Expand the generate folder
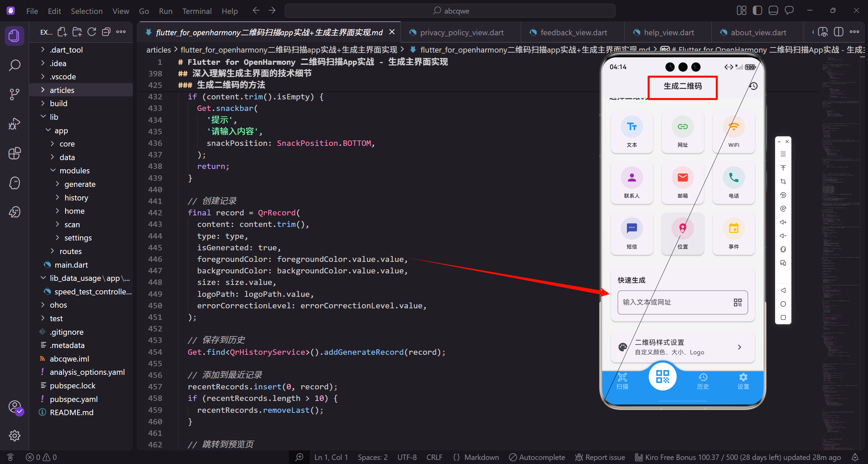Screen dimensions: 868x464 pos(80,184)
